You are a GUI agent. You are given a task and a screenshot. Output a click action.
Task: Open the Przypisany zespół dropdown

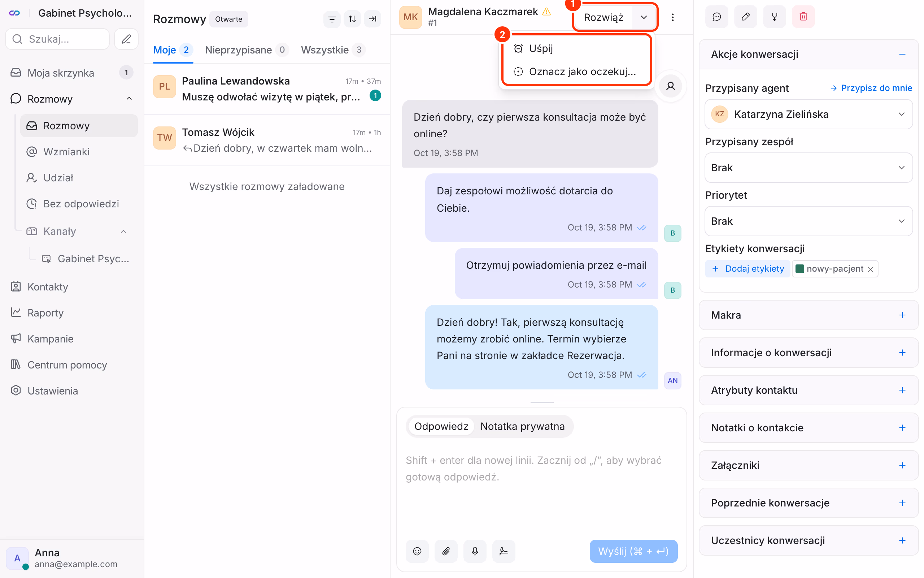(x=808, y=168)
